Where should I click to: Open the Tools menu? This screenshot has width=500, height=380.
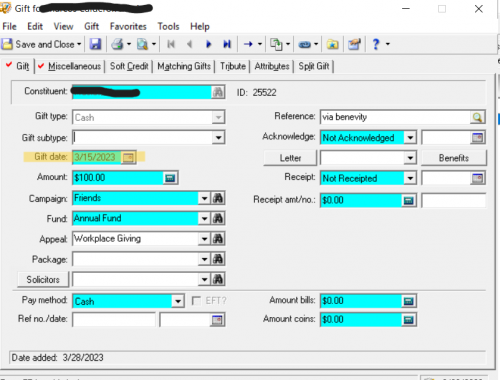[168, 26]
